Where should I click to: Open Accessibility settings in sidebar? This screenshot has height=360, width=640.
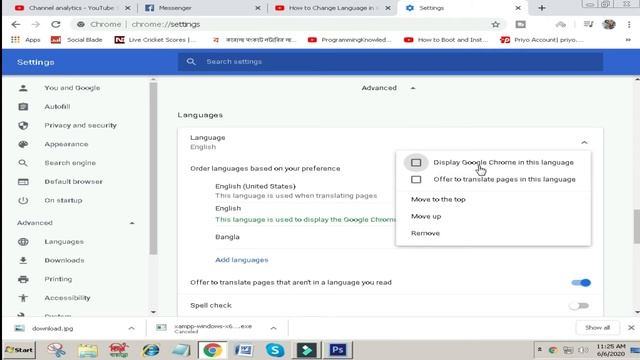[x=67, y=298]
